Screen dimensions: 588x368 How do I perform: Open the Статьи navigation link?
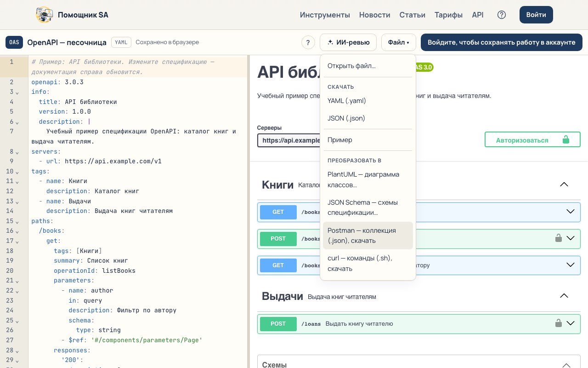click(413, 15)
